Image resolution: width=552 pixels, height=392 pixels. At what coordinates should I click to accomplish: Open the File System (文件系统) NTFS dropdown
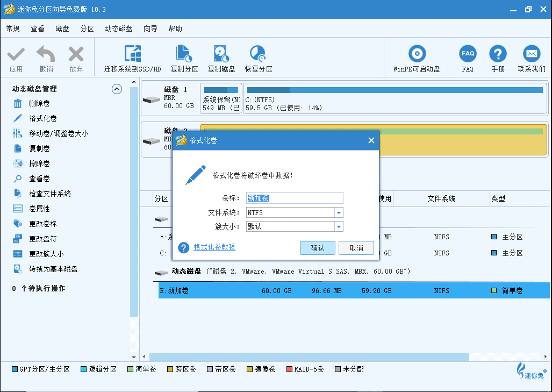point(339,213)
